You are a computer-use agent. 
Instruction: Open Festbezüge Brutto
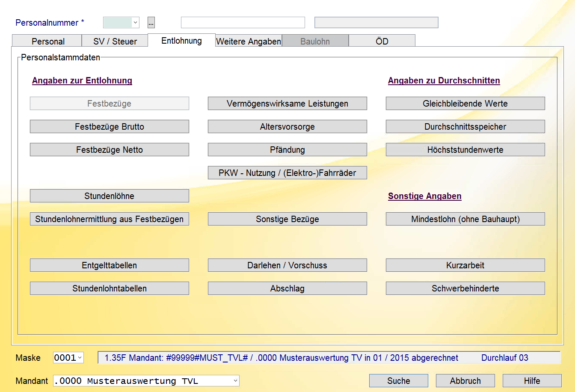click(x=110, y=127)
